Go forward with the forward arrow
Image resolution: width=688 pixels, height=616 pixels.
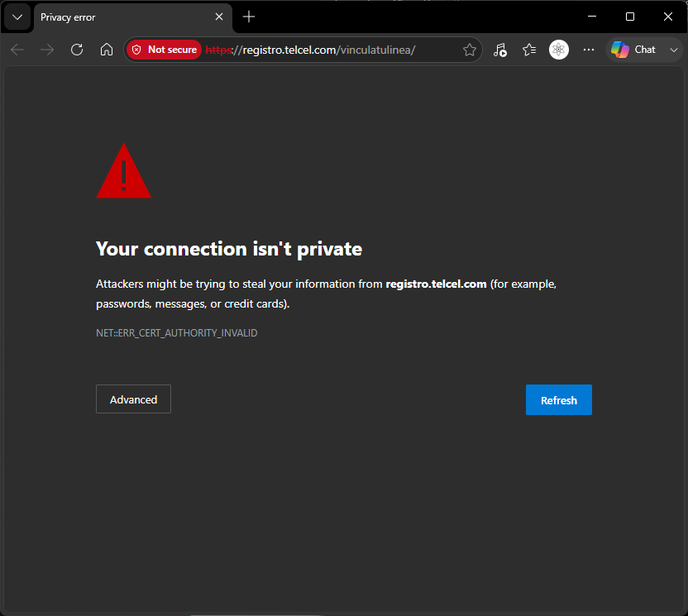[47, 50]
